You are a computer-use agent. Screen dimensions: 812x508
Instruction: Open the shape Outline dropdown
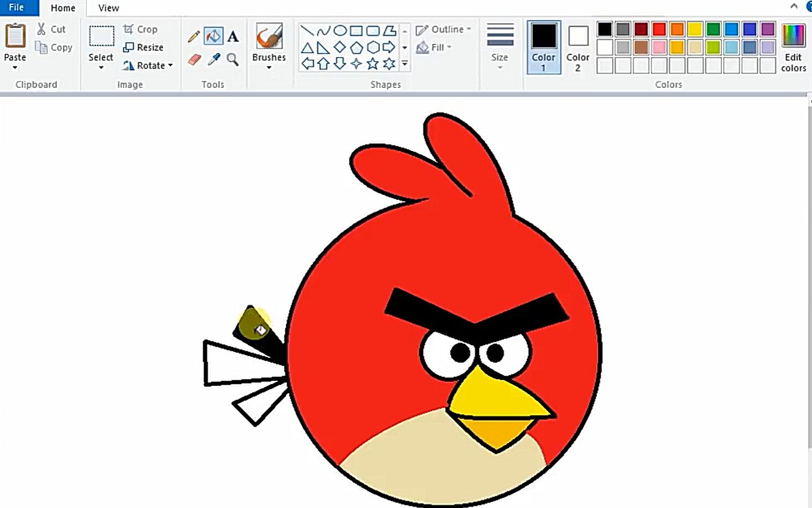[x=444, y=29]
